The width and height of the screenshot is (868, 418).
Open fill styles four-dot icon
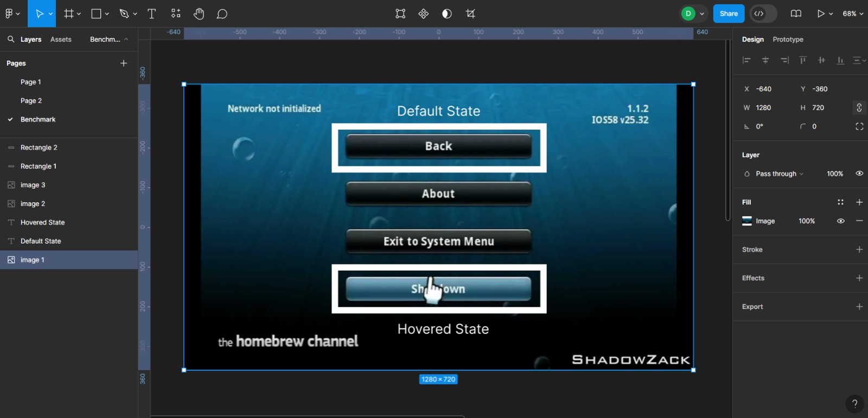pyautogui.click(x=840, y=202)
